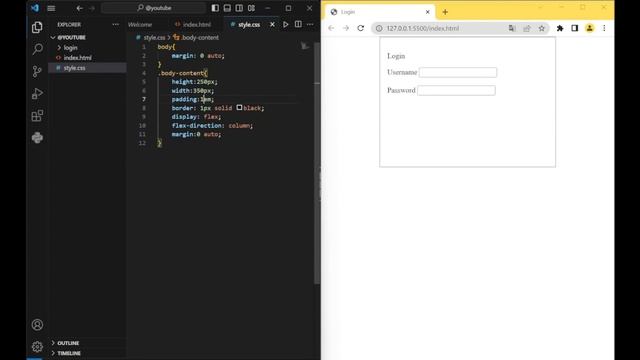This screenshot has height=360, width=640.
Task: Open a new browser tab
Action: [445, 12]
